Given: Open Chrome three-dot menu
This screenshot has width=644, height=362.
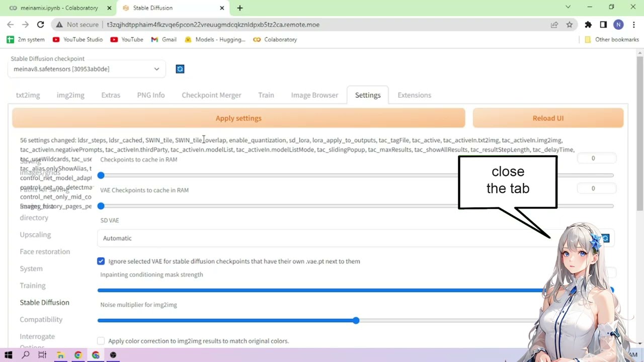Looking at the screenshot, I should (x=633, y=25).
